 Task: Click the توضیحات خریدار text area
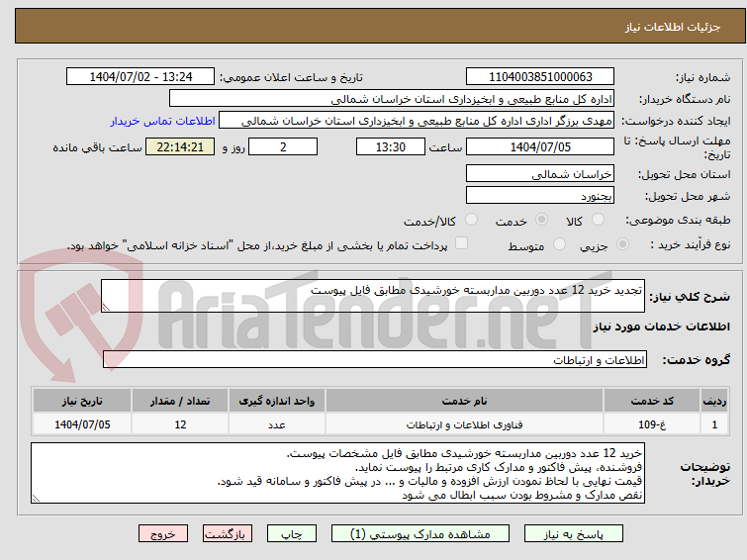pyautogui.click(x=337, y=473)
